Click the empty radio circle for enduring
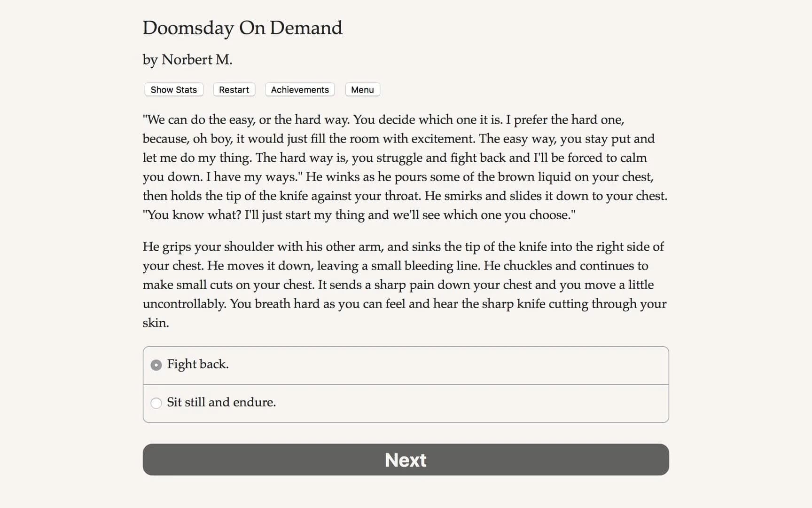The image size is (812, 508). pos(156,403)
